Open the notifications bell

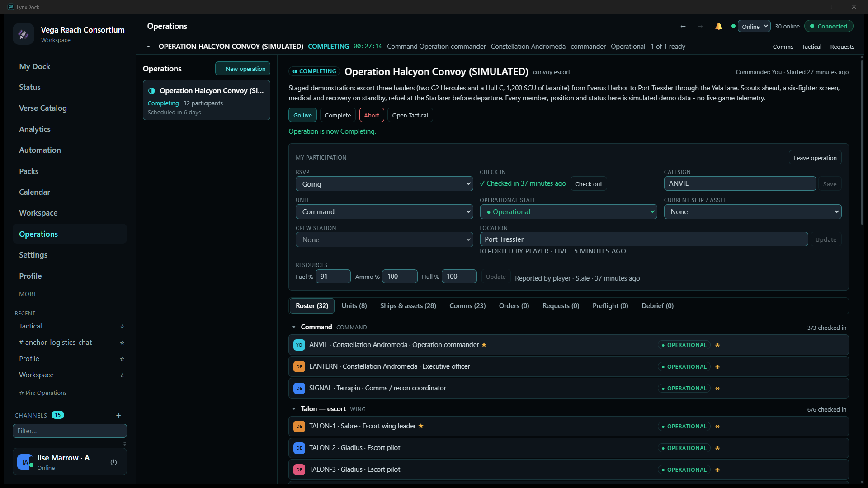(718, 26)
